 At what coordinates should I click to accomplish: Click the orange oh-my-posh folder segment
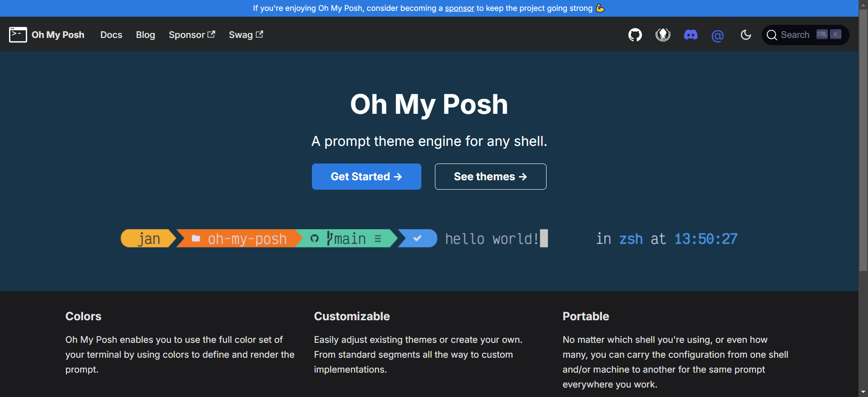point(240,238)
